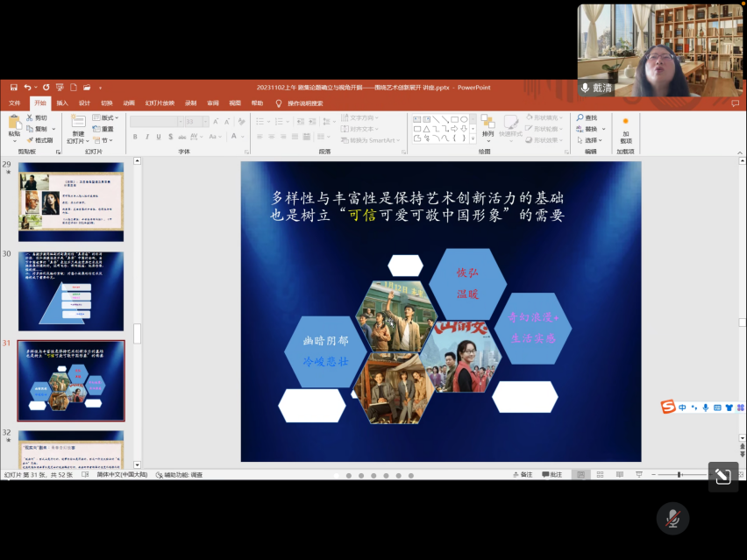Click the Save icon in quick access toolbar

point(14,88)
